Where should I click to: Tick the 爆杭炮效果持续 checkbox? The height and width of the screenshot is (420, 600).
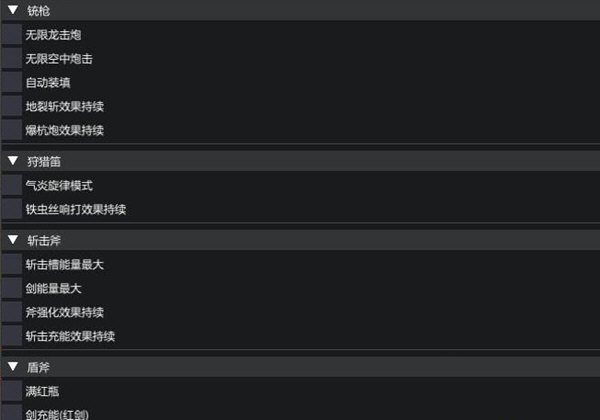(x=11, y=130)
